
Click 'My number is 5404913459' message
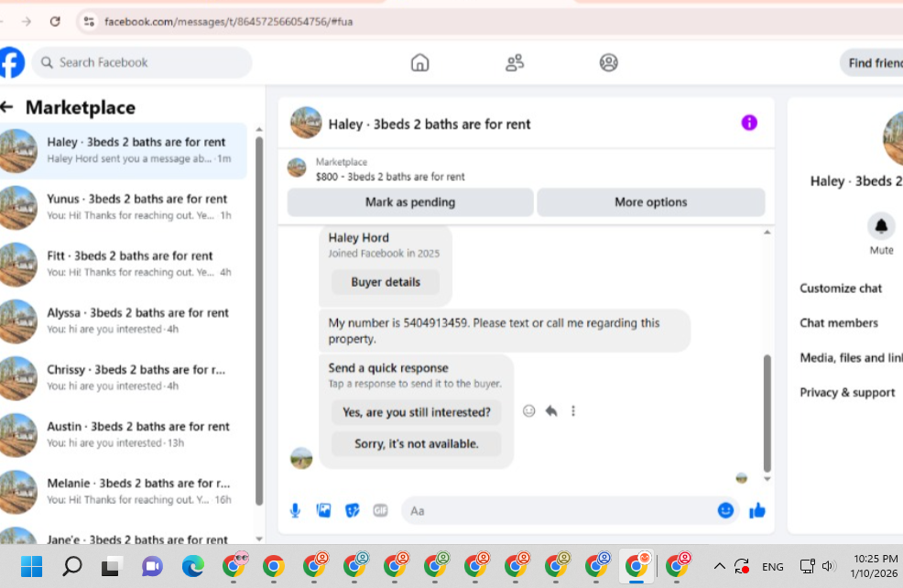pyautogui.click(x=505, y=331)
